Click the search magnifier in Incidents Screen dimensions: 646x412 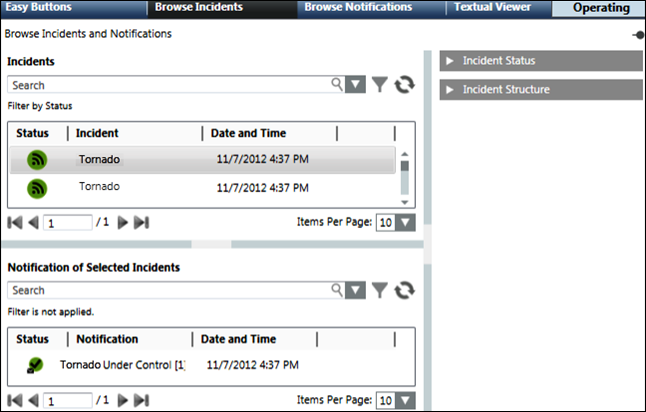pyautogui.click(x=337, y=86)
